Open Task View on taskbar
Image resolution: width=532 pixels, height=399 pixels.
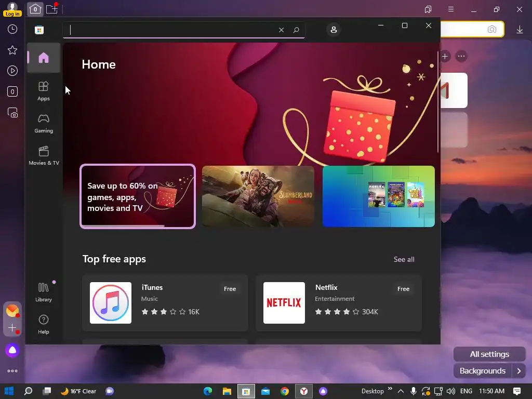coord(47,391)
